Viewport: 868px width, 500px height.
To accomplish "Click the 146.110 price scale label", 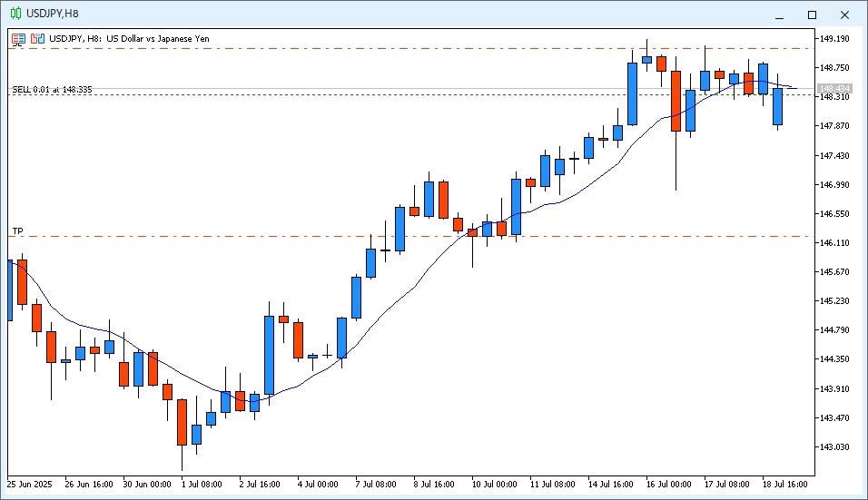I will point(834,243).
